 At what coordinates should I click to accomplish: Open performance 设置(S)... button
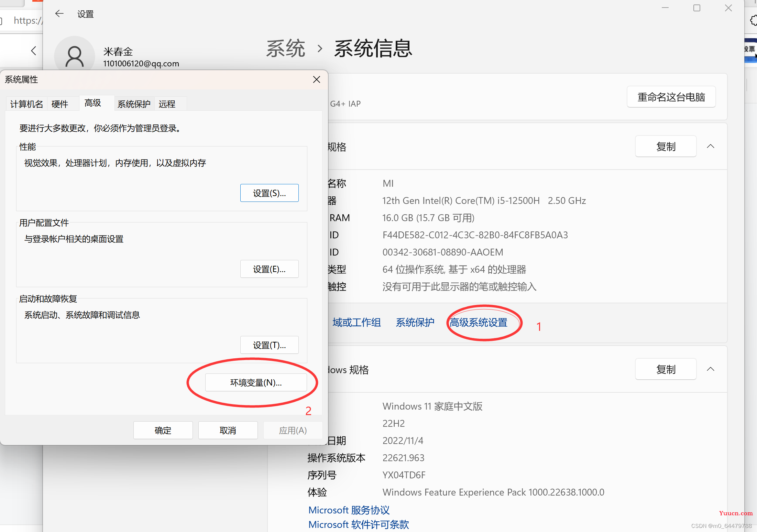[x=269, y=193]
